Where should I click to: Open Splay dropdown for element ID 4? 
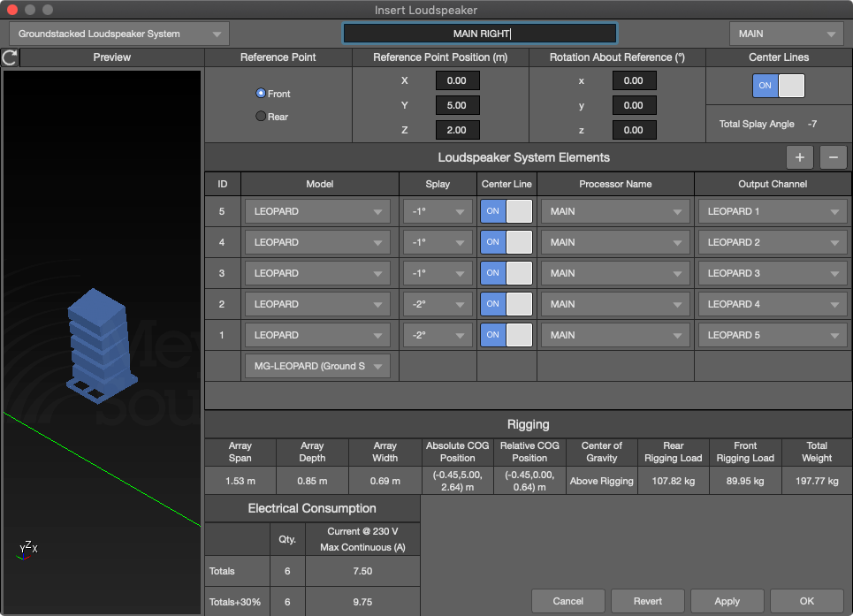pos(438,242)
